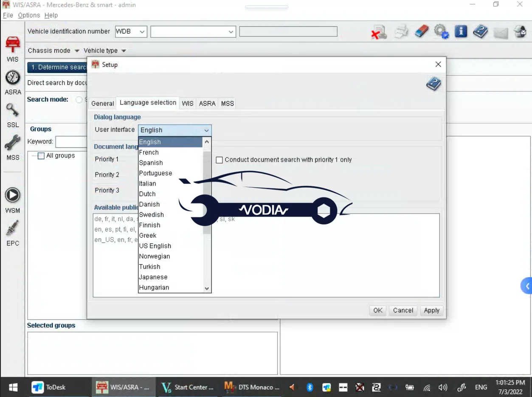Choose Dutch in the language list
Screen dimensions: 532x397
[171, 194]
